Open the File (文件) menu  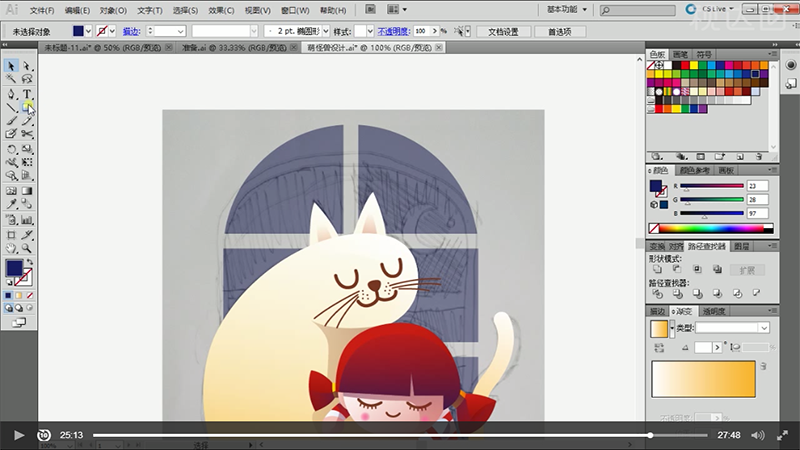pos(42,10)
